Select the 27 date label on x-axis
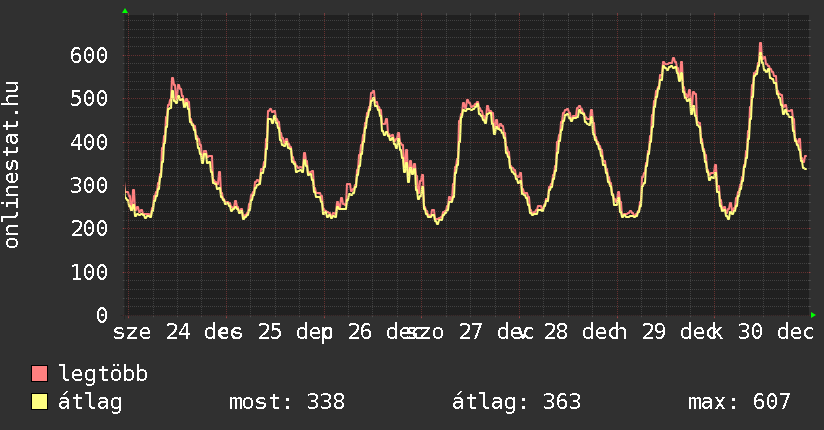 pyautogui.click(x=470, y=332)
